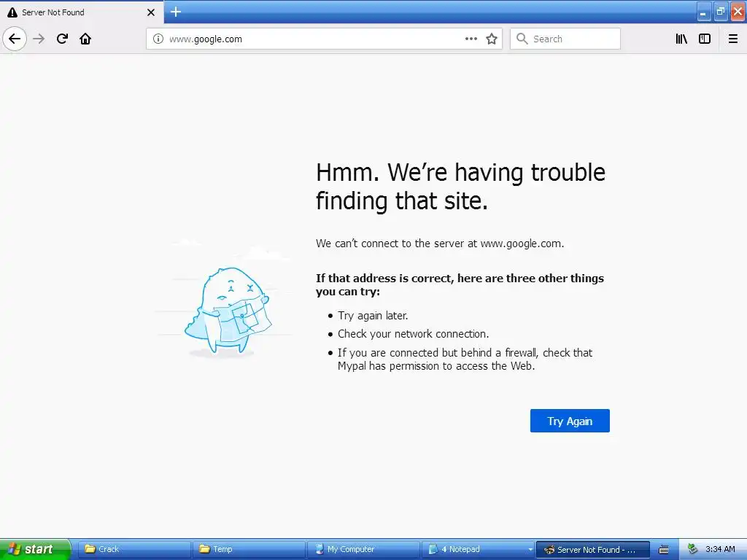Open My Computer from taskbar
This screenshot has height=560, width=747.
(x=363, y=549)
